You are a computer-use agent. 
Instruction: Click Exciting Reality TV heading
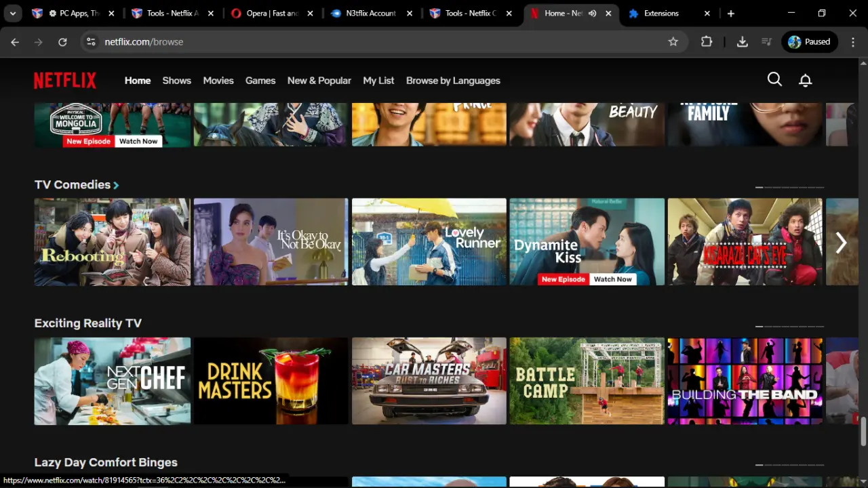[x=88, y=323]
